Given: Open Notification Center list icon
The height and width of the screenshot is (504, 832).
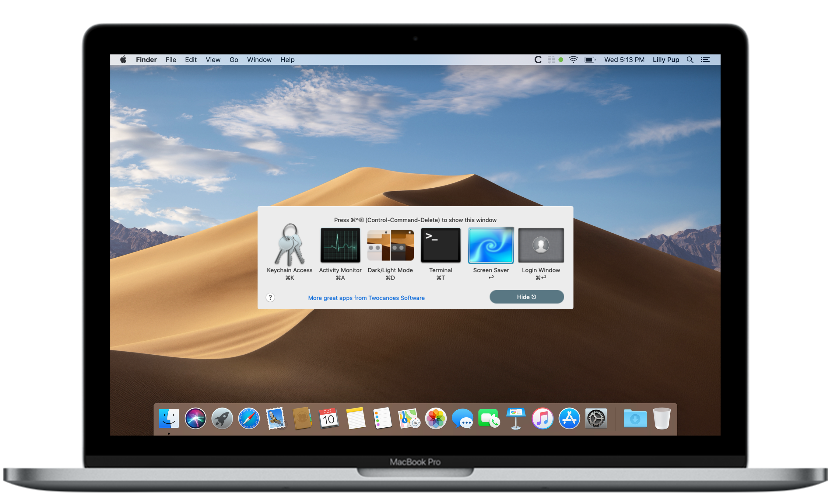Looking at the screenshot, I should (705, 60).
